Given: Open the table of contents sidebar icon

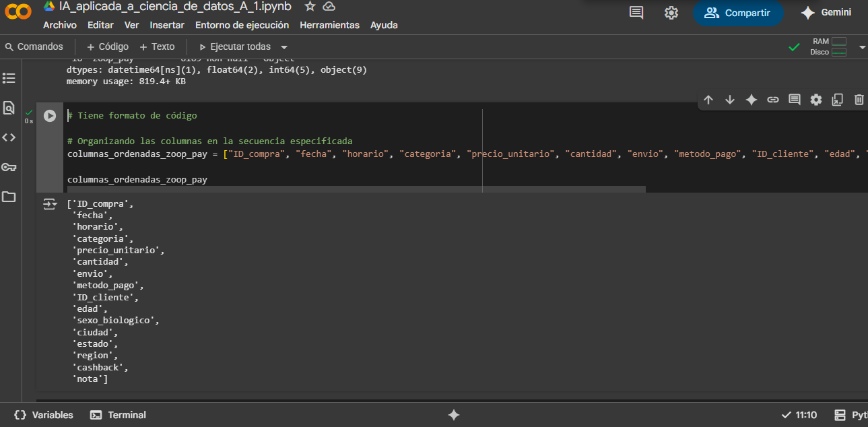Looking at the screenshot, I should click(9, 78).
